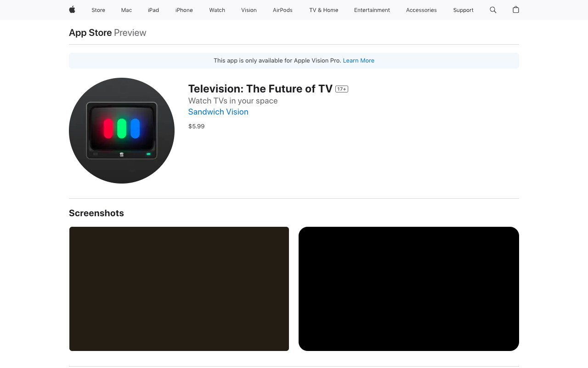
Task: Open the Watch navigation item
Action: pyautogui.click(x=217, y=10)
